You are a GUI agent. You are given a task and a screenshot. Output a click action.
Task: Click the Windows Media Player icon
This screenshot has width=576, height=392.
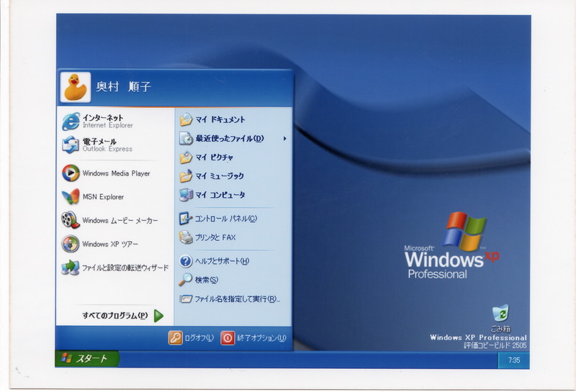tap(71, 173)
